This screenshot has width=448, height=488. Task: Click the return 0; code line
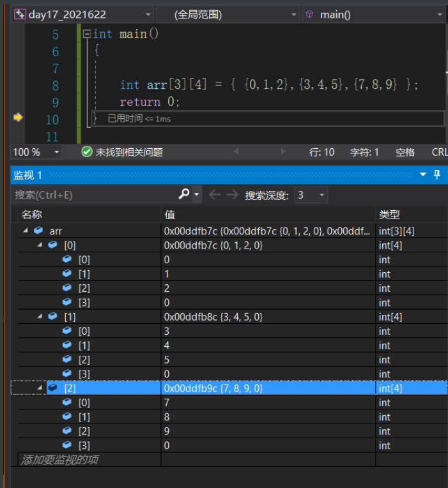(150, 102)
